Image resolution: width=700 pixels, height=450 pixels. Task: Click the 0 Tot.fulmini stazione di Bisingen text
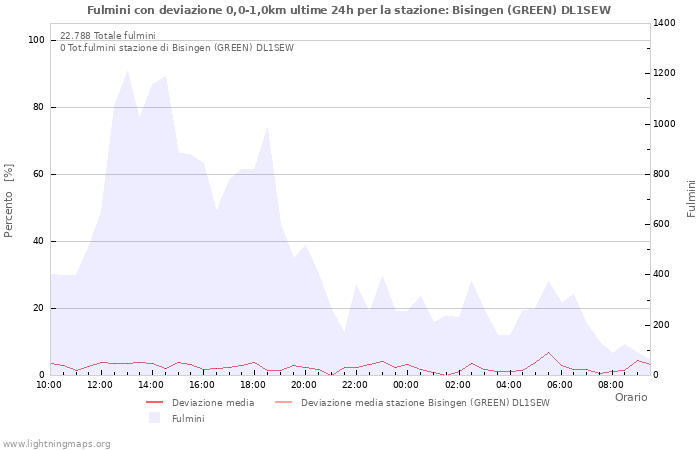(176, 47)
